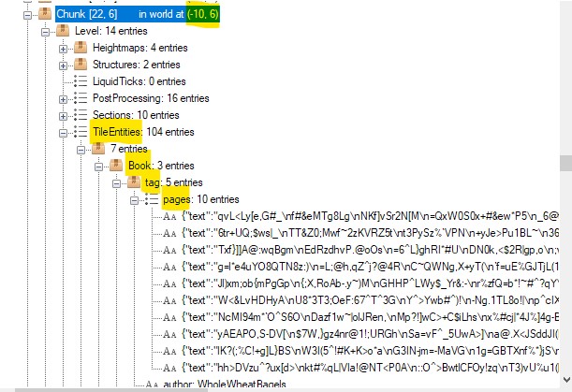Viewport: 572px width, 392px height.
Task: Select Sections: 10 entries row
Action: coord(136,115)
